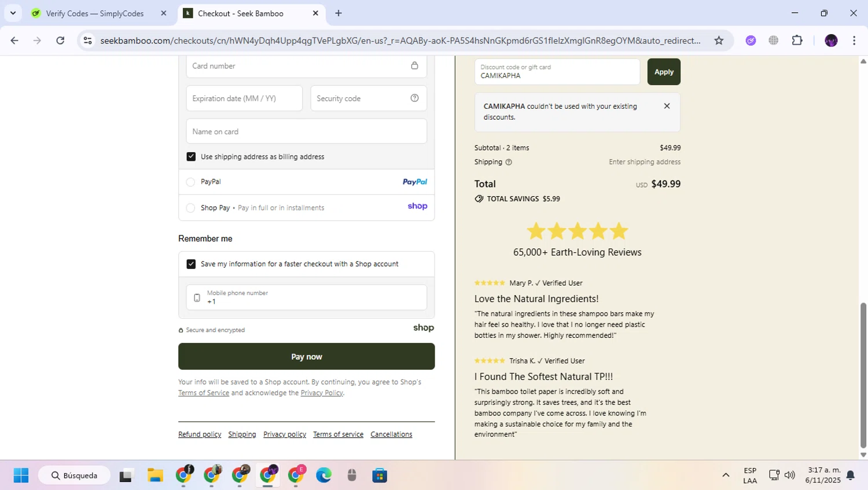The image size is (868, 490).
Task: Open the Shipping footer link
Action: point(242,434)
